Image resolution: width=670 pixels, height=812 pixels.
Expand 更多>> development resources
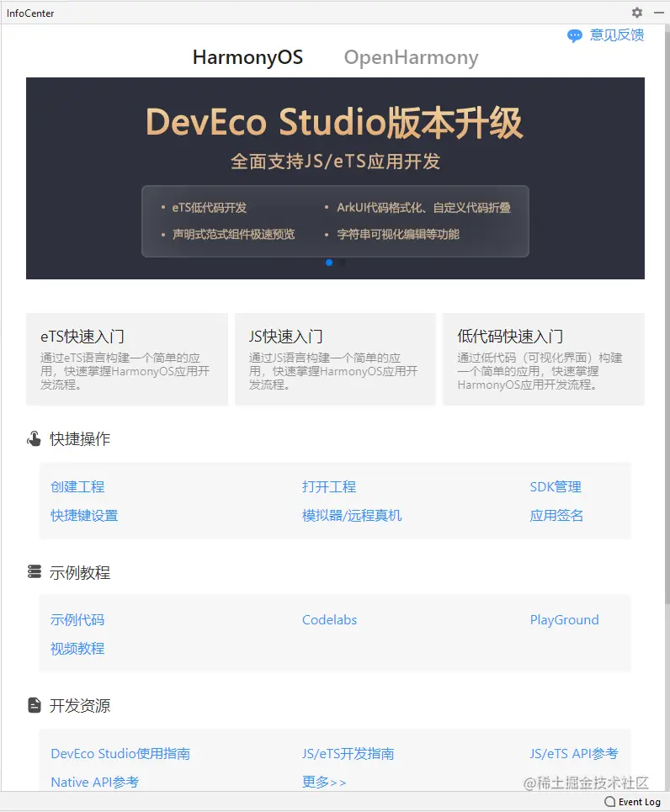tap(324, 782)
